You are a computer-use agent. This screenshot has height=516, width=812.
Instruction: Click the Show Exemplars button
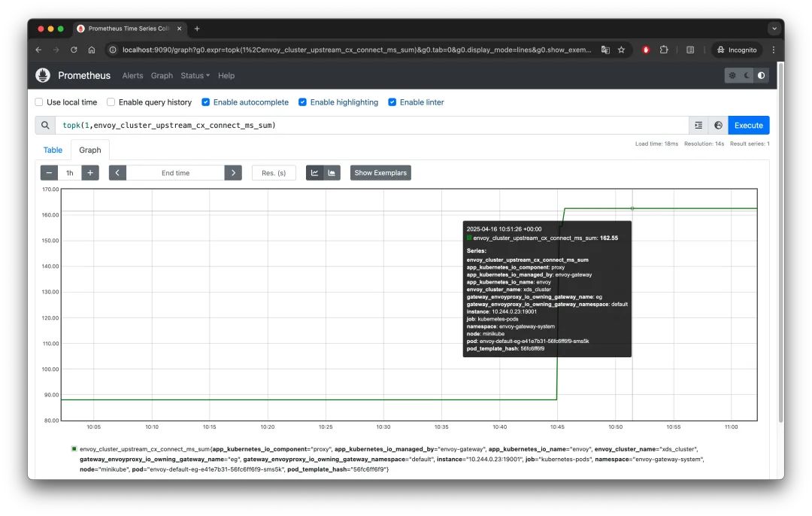coord(380,173)
